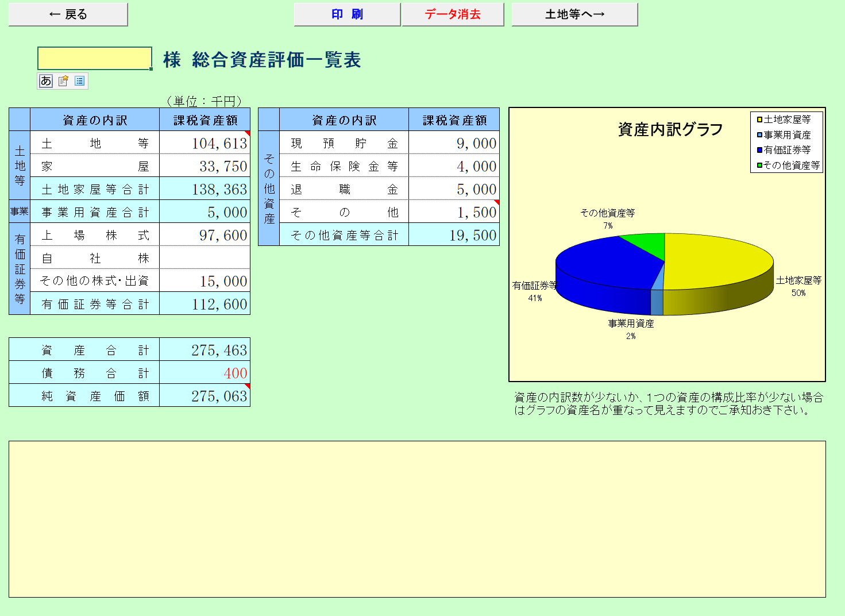Viewport: 845px width, 616px height.
Task: Click the 債務合計 row label
Action: [x=84, y=372]
